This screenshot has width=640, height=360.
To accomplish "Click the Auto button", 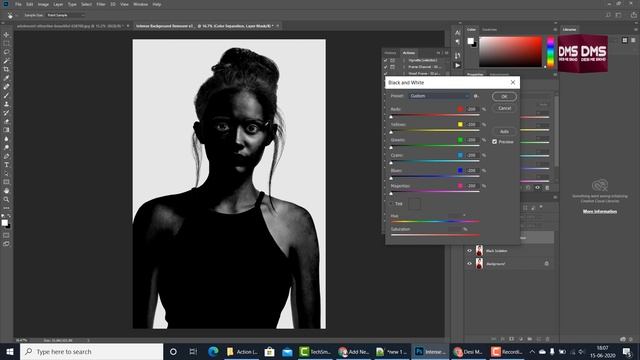I will [x=504, y=131].
